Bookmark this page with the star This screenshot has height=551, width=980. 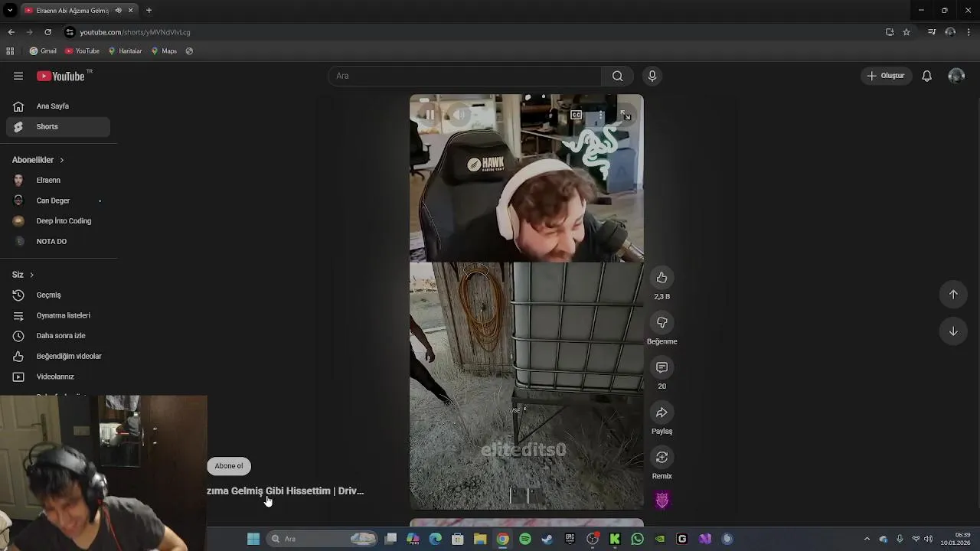(x=906, y=32)
